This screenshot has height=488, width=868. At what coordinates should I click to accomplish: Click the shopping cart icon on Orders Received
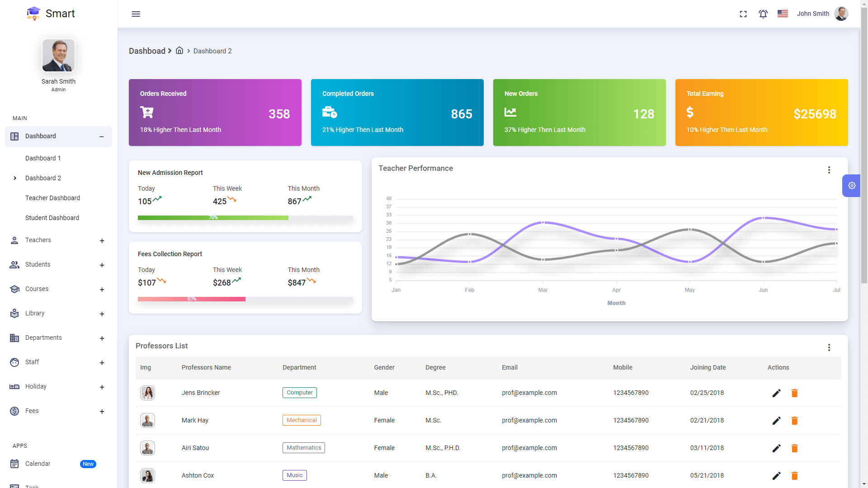[146, 112]
